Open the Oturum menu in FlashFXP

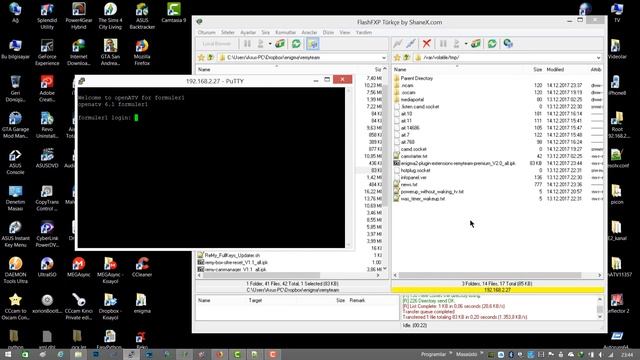pos(207,32)
